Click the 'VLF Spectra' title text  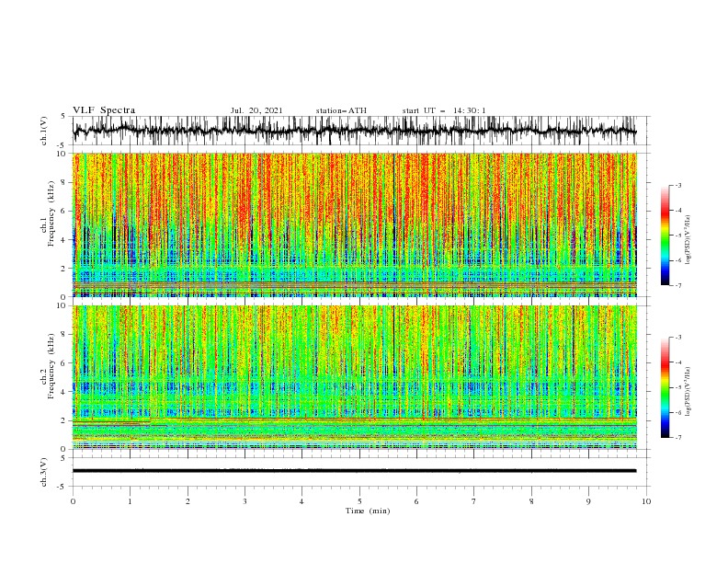pos(104,110)
